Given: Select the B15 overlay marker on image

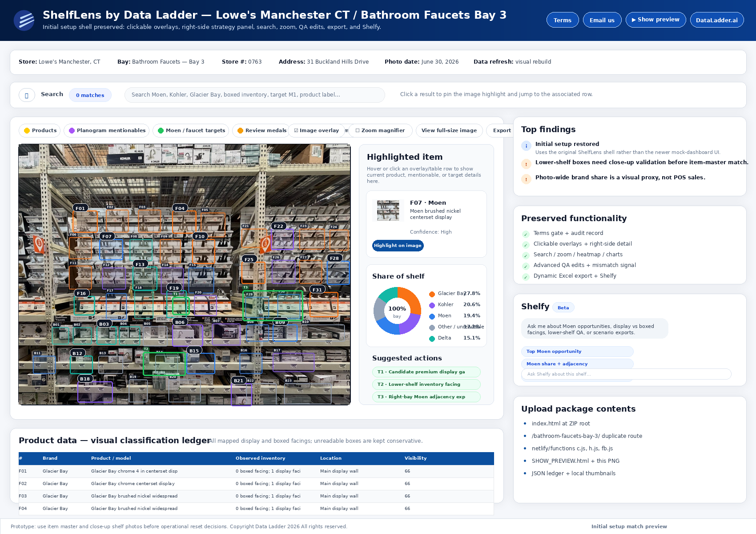Looking at the screenshot, I should point(194,350).
